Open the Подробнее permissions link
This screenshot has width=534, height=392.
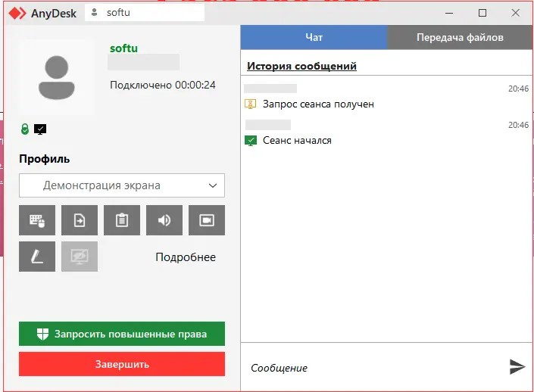pos(186,257)
